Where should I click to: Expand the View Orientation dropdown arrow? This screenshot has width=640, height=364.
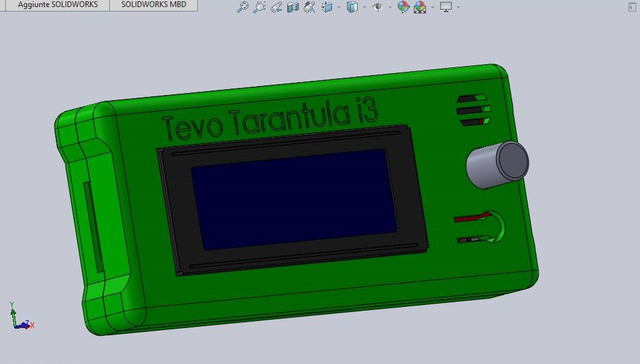[339, 7]
